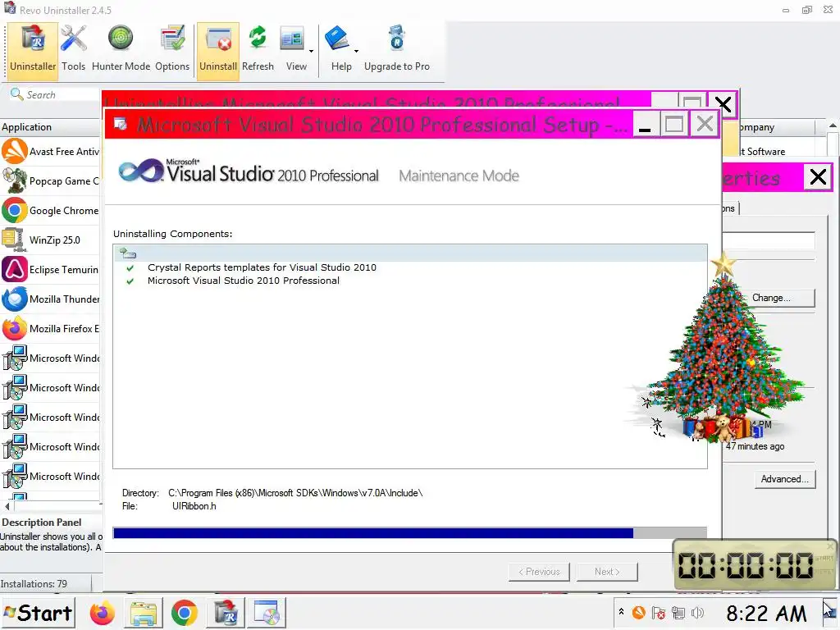Click the network tray icon
840x630 pixels.
point(678,613)
